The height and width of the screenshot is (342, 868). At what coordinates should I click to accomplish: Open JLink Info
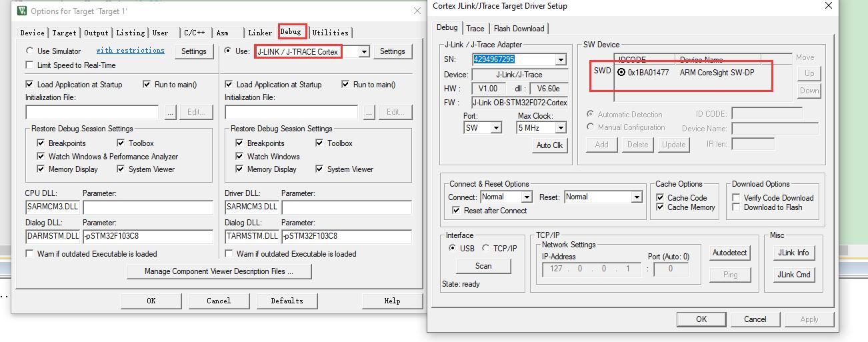793,253
